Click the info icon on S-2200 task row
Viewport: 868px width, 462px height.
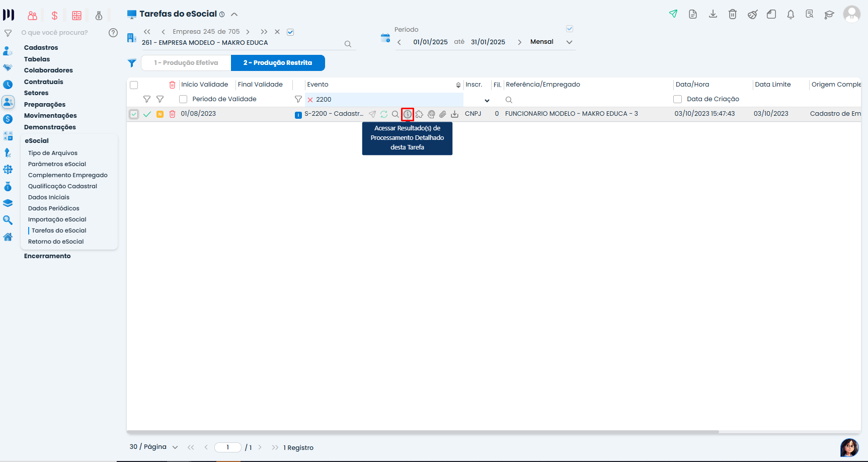click(408, 114)
